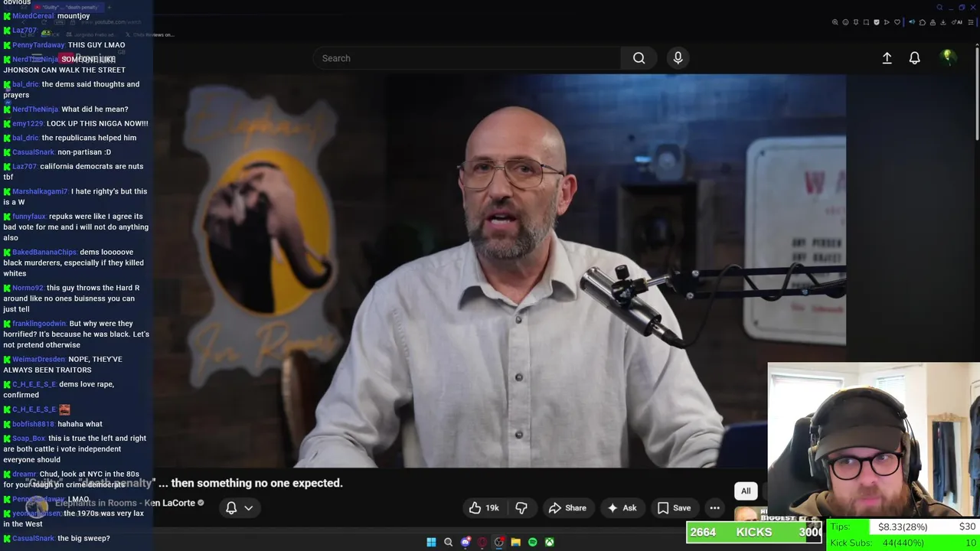This screenshot has height=551, width=980.
Task: Click chat username CasualSnark saying non-partisan
Action: (34, 152)
